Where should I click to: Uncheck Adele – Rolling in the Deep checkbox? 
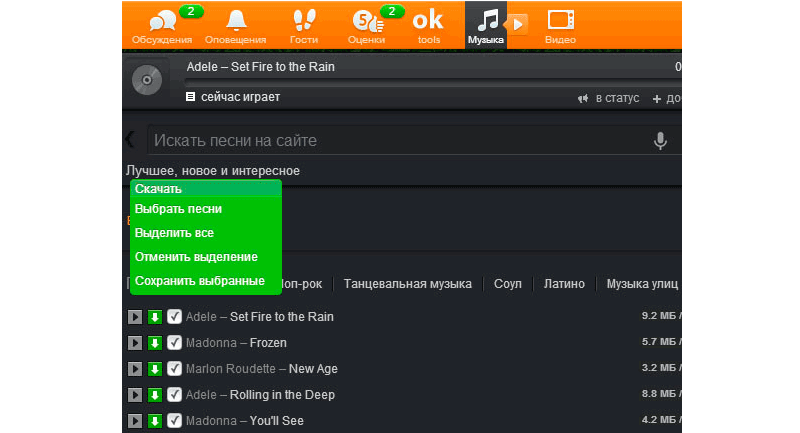[x=174, y=395]
